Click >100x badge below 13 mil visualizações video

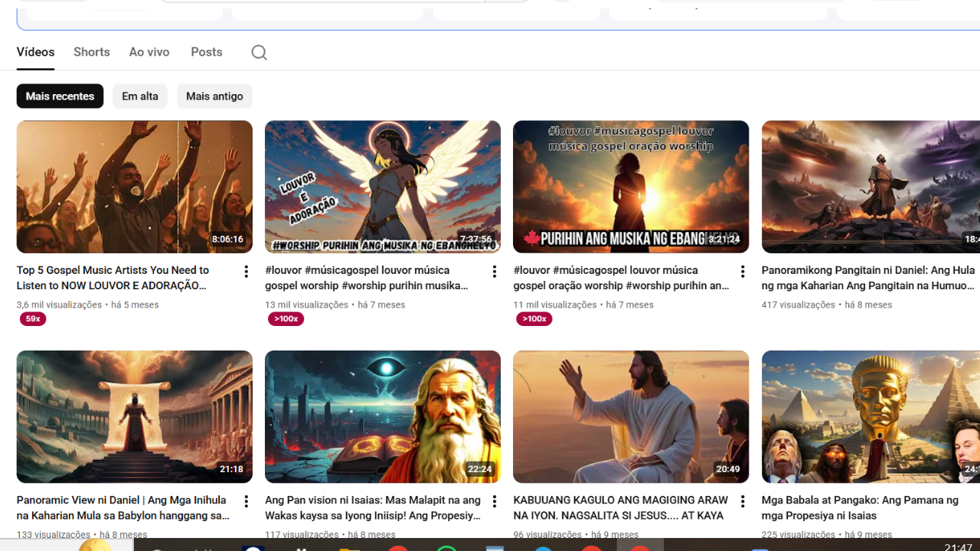tap(286, 319)
